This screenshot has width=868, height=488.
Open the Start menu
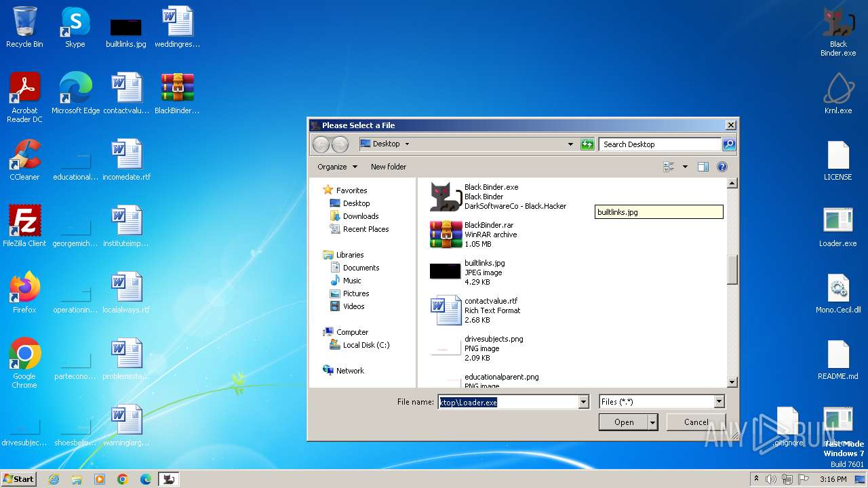pyautogui.click(x=18, y=479)
